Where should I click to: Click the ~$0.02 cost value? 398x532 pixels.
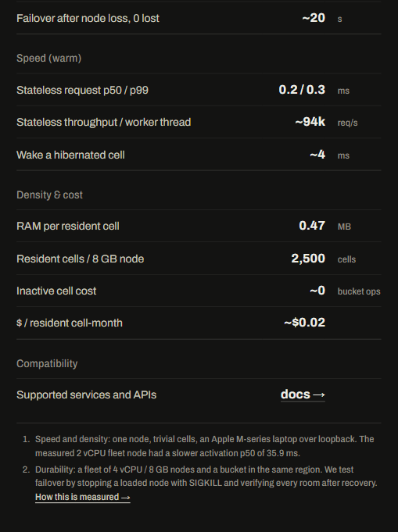304,323
